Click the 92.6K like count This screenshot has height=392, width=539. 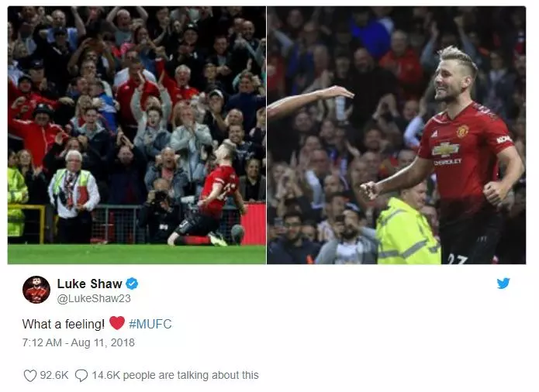click(x=54, y=375)
